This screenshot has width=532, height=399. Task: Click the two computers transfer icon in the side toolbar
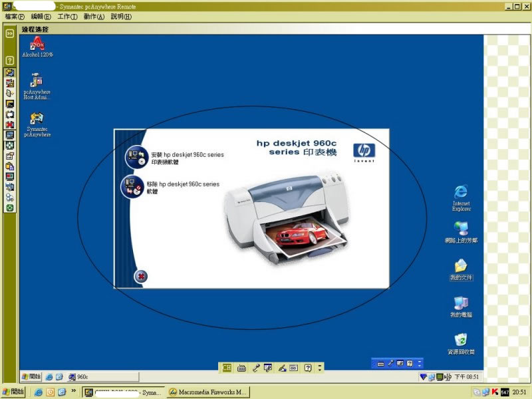pyautogui.click(x=10, y=187)
